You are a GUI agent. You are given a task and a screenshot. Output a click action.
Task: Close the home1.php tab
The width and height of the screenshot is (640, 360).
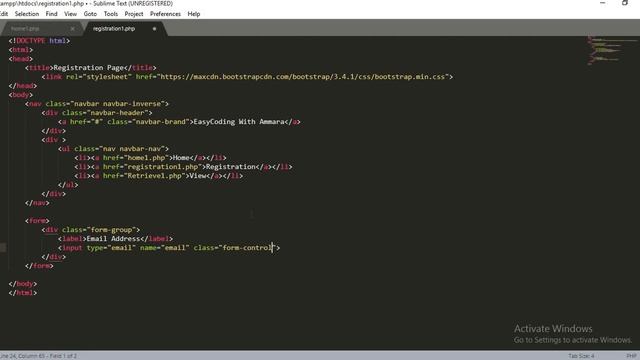[72, 29]
